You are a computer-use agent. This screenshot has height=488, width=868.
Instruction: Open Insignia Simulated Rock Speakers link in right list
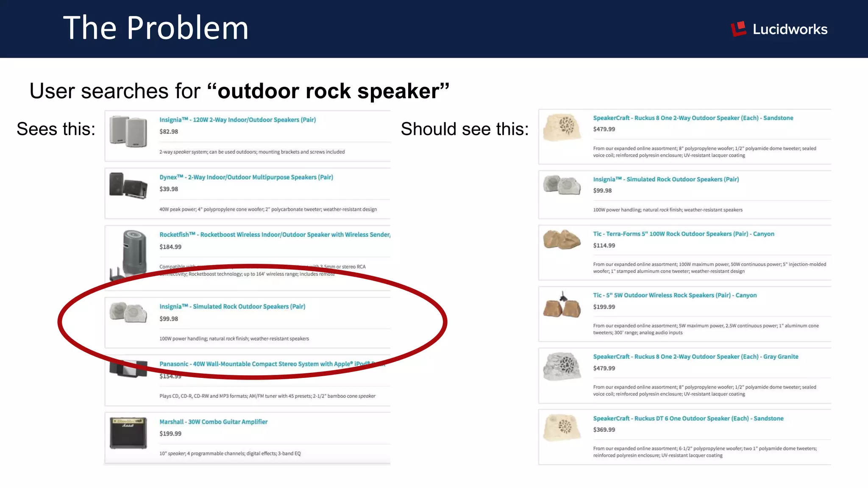coord(666,179)
